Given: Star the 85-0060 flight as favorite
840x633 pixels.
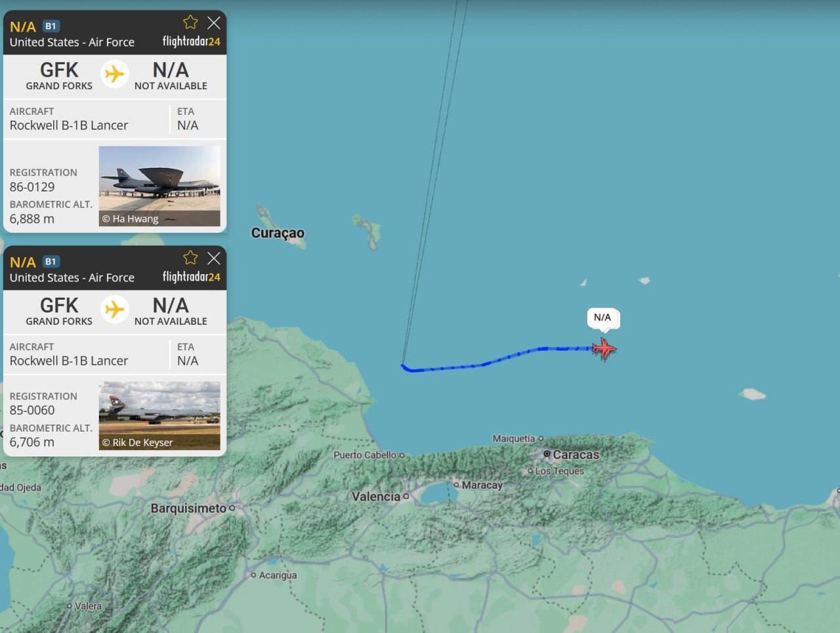Looking at the screenshot, I should 190,258.
